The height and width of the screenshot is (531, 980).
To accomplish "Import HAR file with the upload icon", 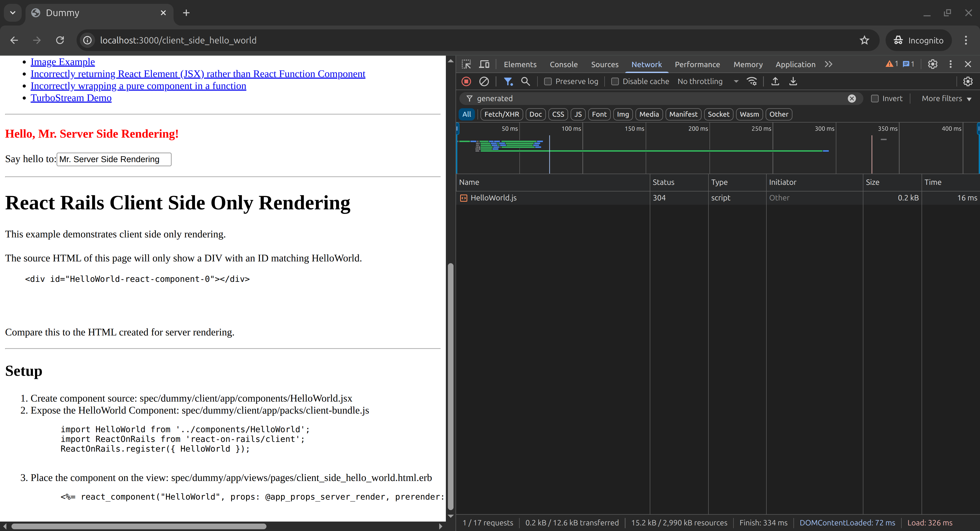I will pos(775,81).
